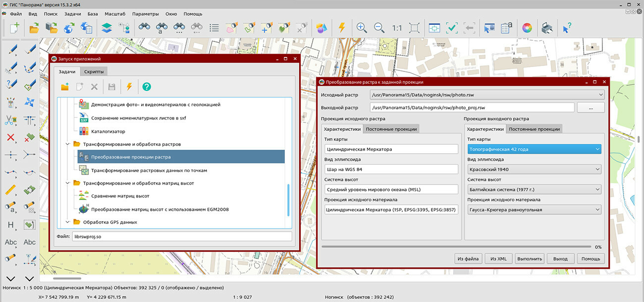Image resolution: width=644 pixels, height=302 pixels.
Task: Select Трансформирование растровых данных по точкам item
Action: (x=149, y=170)
